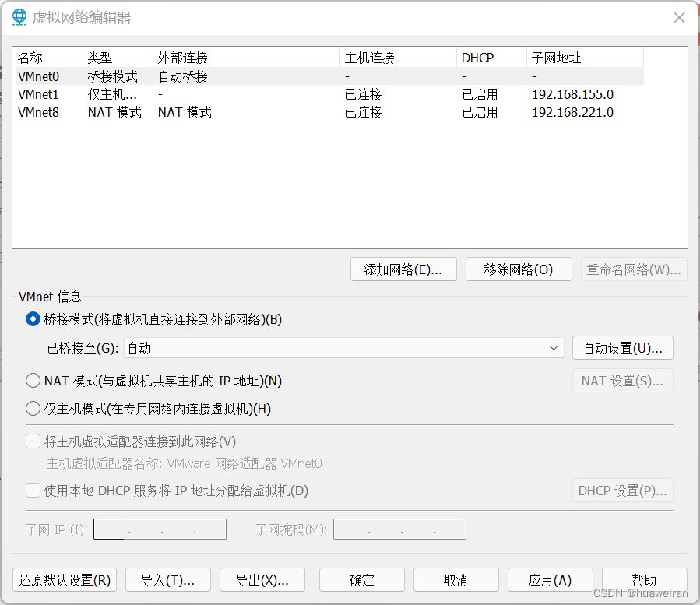Click 已启用 DHCP cell in VMnet1 row

click(480, 94)
